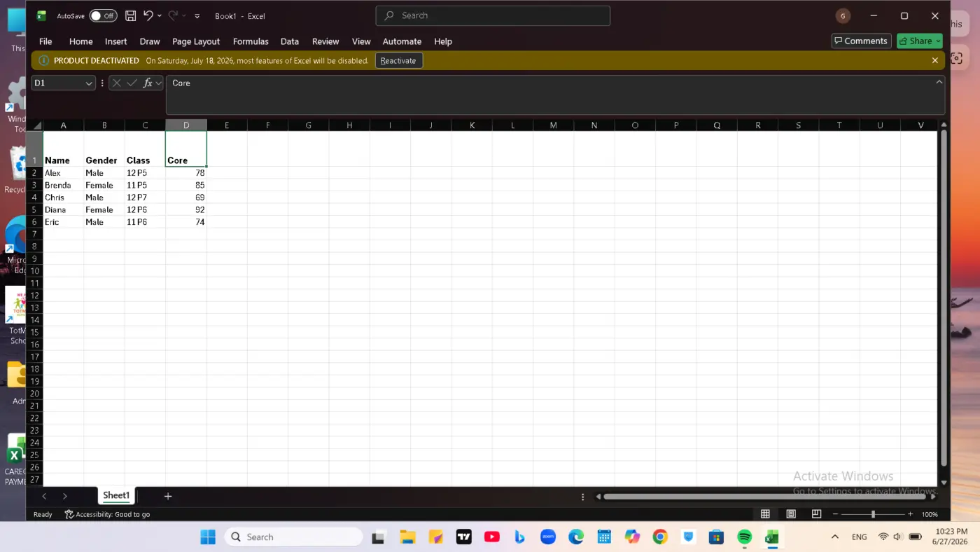Open the Automate ribbon tab
980x552 pixels.
point(402,41)
